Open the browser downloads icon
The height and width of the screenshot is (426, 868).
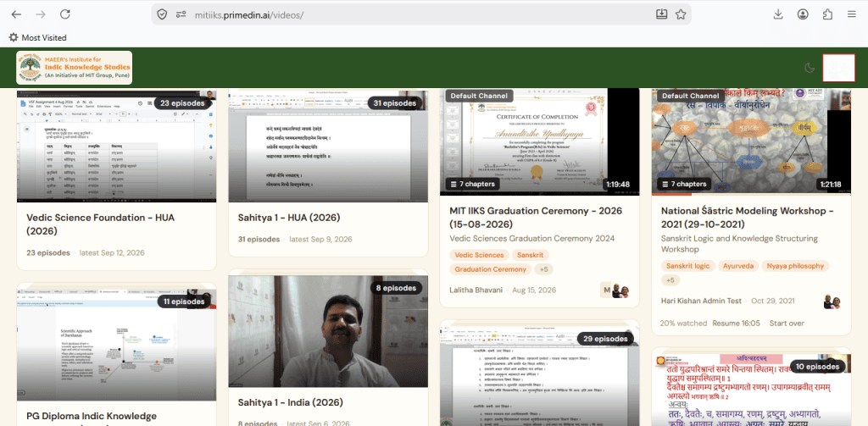point(778,14)
